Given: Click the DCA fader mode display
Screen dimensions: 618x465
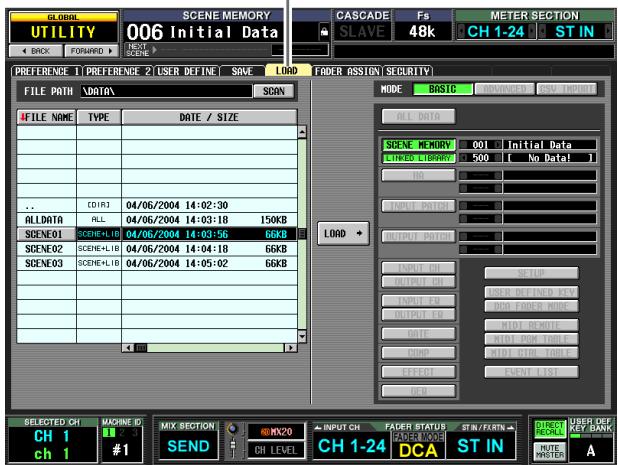Looking at the screenshot, I should 418,450.
